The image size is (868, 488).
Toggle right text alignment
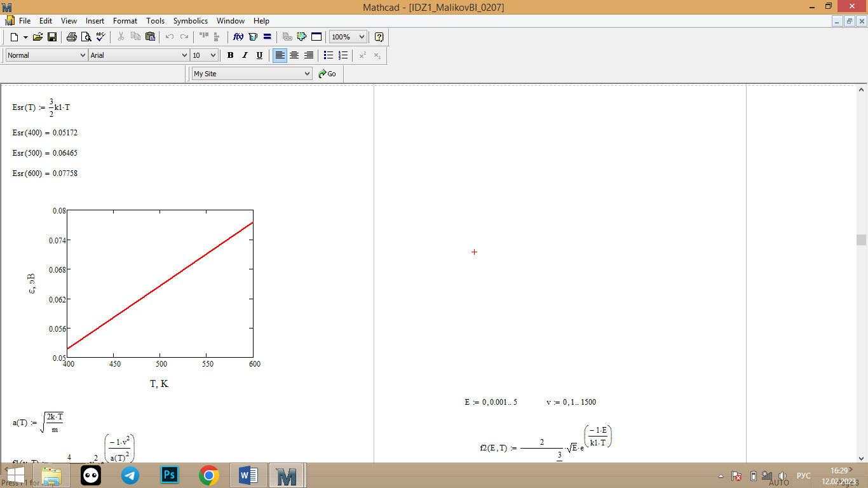[x=309, y=55]
